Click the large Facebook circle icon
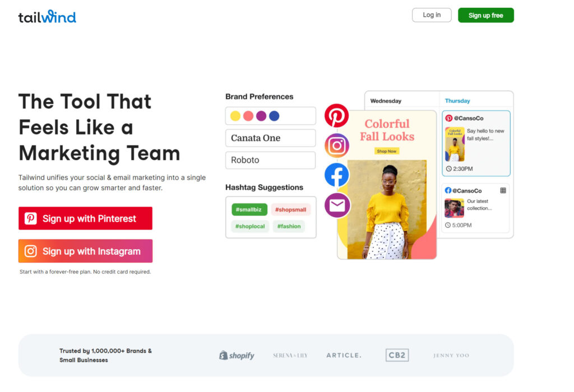Screen dimensions: 574x392 click(336, 175)
